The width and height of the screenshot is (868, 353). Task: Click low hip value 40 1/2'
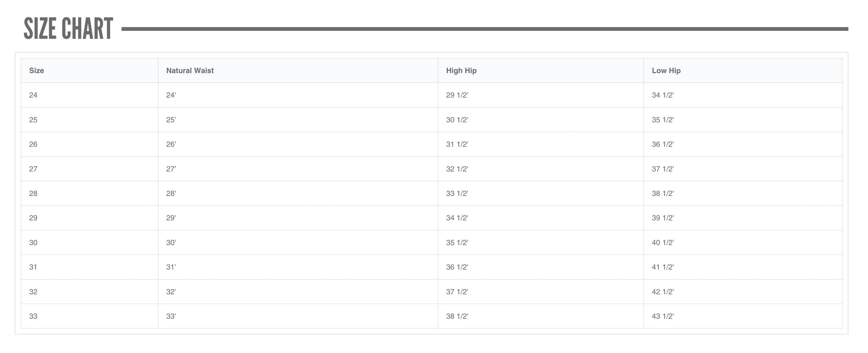(x=663, y=243)
